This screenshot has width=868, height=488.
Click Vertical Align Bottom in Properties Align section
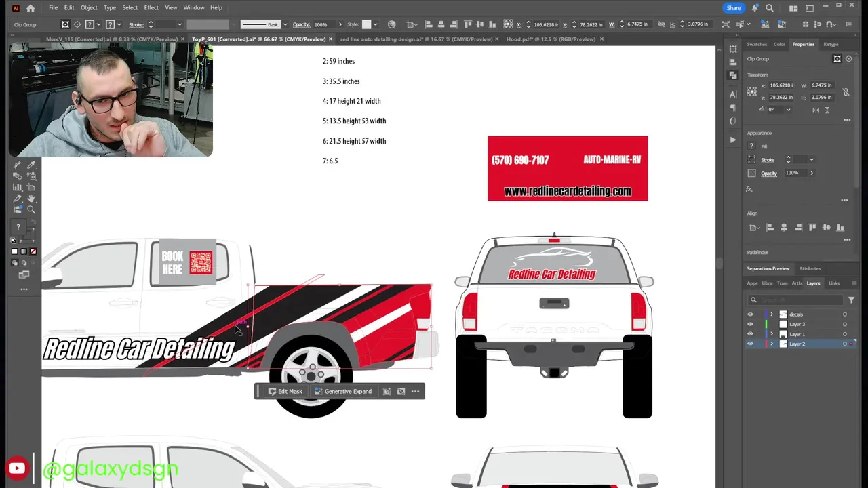click(x=842, y=228)
